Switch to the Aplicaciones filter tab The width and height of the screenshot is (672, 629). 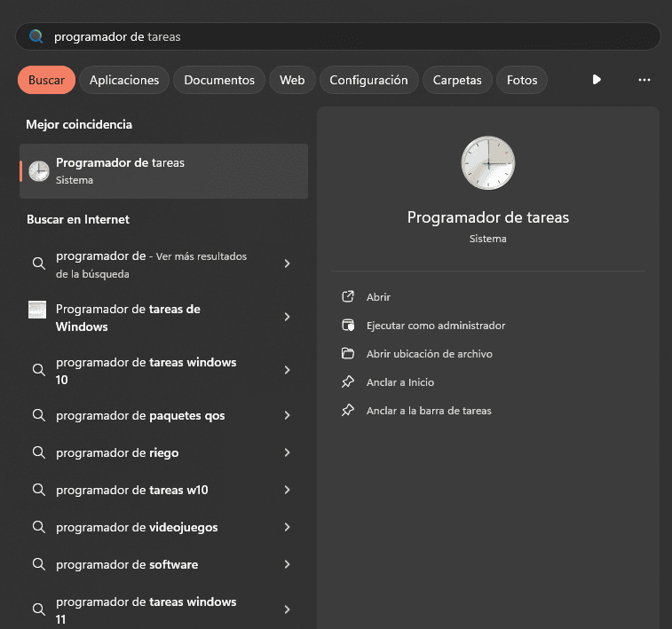[x=124, y=80]
